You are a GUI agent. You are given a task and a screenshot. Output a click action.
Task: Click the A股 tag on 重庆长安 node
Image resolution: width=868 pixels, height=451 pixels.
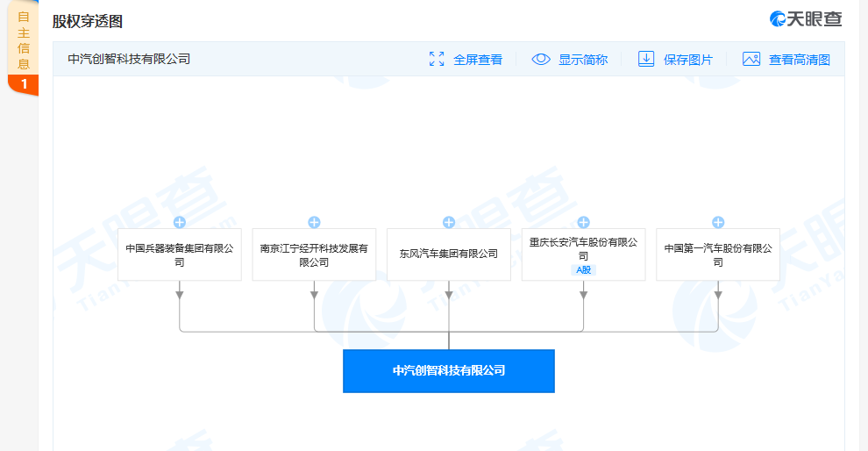click(583, 270)
